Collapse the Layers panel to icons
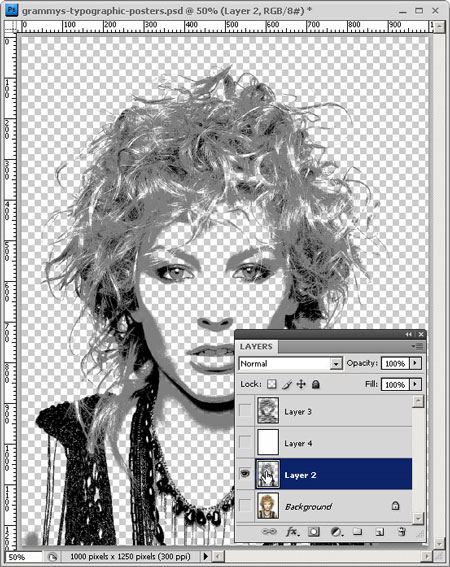The height and width of the screenshot is (567, 450). point(409,334)
